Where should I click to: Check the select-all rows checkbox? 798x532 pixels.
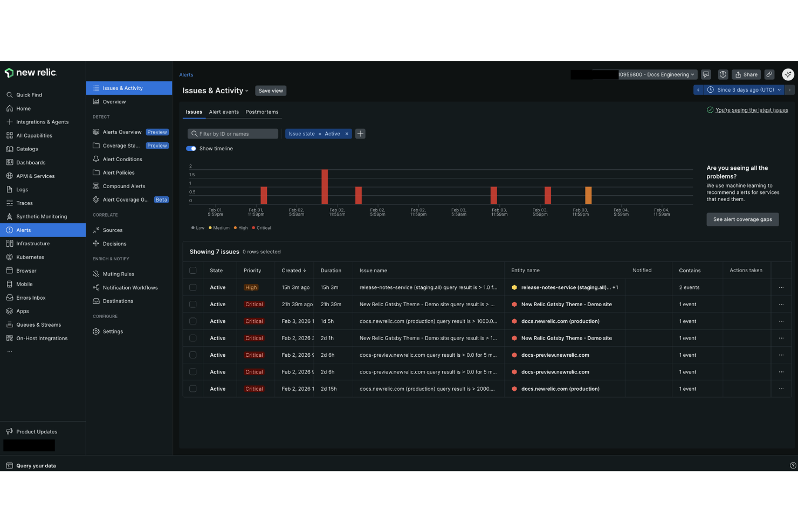point(192,270)
